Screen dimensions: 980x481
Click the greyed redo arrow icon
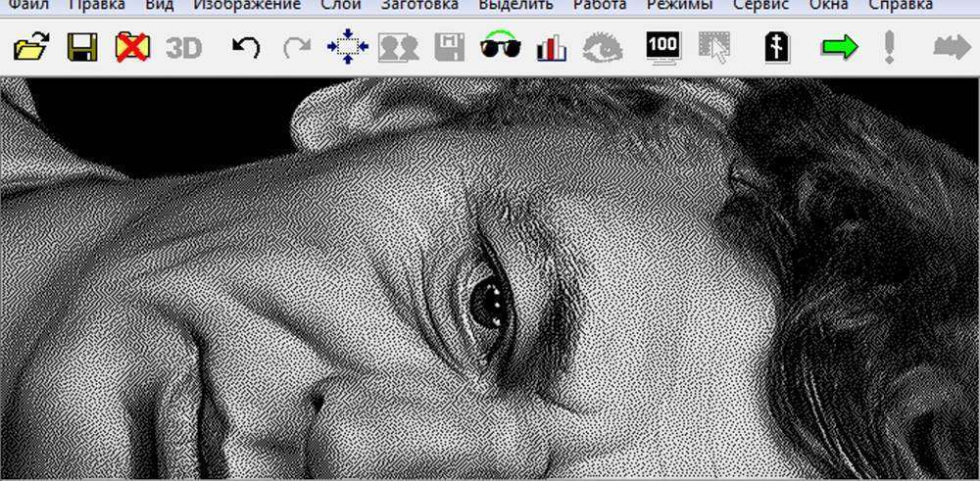tap(297, 47)
